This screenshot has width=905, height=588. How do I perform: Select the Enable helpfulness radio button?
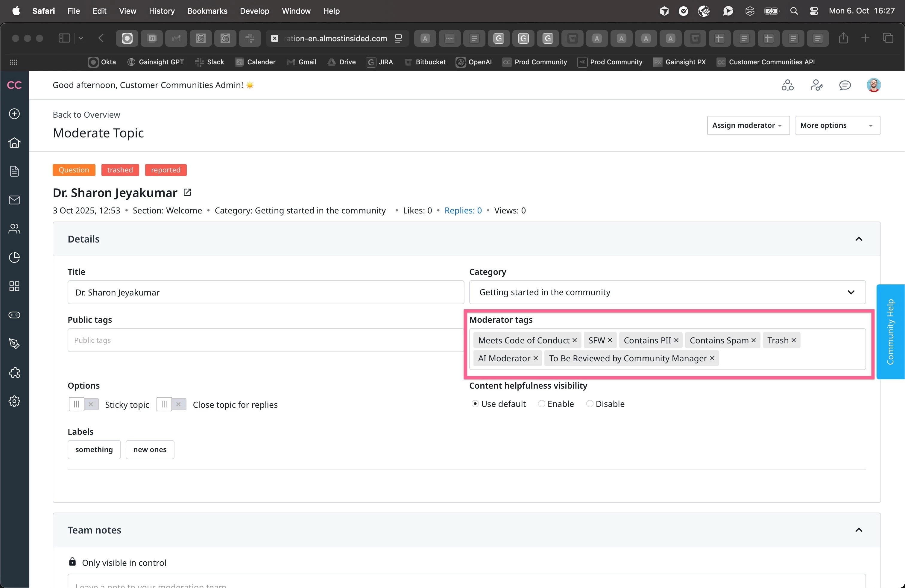541,404
